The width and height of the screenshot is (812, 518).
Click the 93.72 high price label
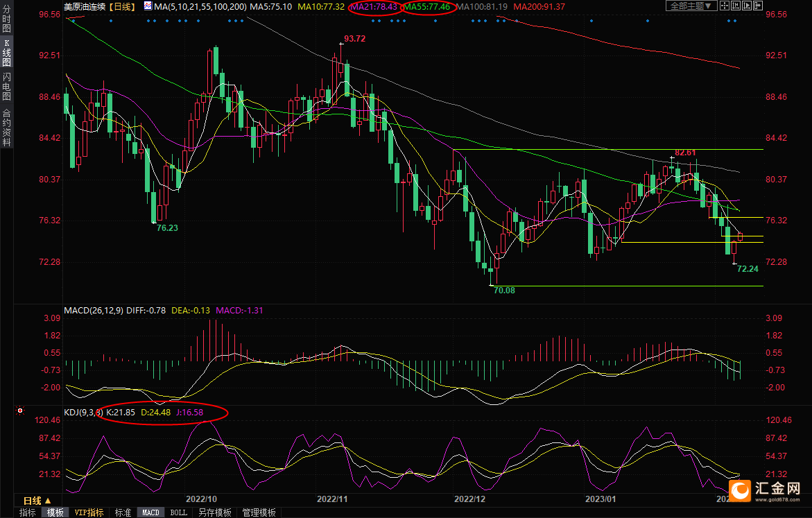[355, 38]
